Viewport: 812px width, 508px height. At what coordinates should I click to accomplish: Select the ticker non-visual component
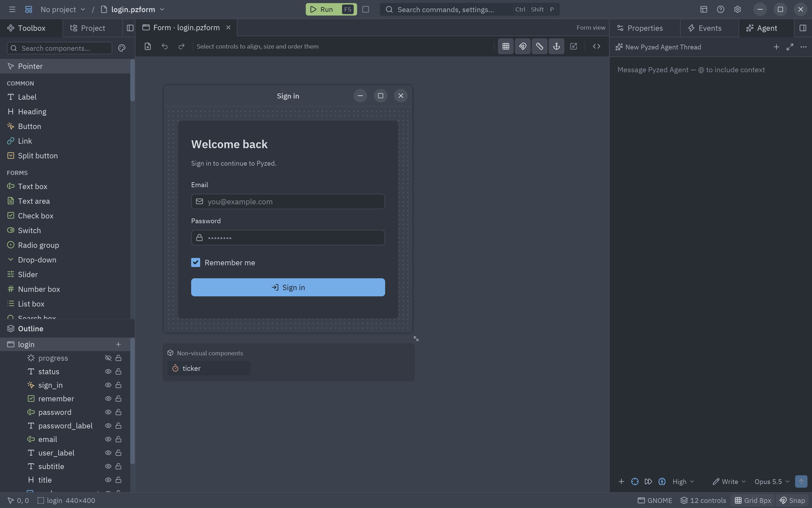(209, 368)
